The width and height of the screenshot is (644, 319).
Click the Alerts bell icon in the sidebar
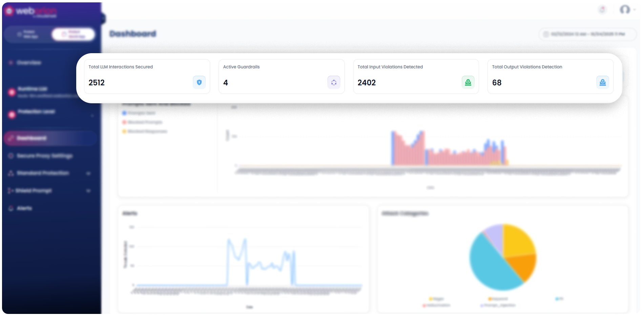(11, 208)
